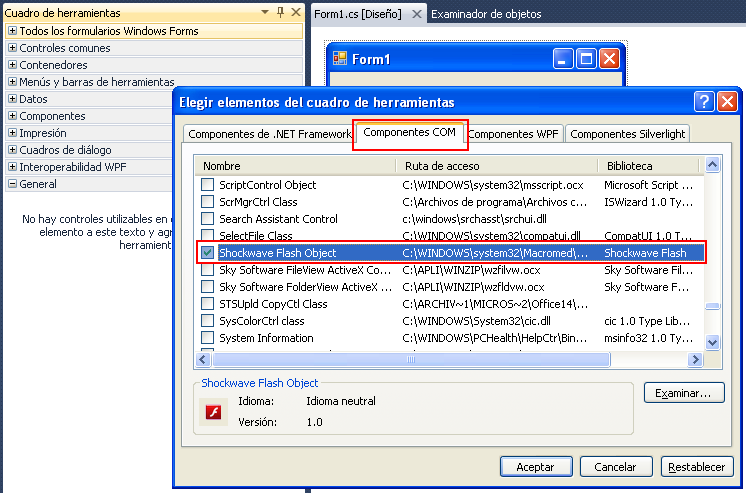Click the Flash icon in the details panel
Image resolution: width=746 pixels, height=493 pixels.
click(x=213, y=412)
